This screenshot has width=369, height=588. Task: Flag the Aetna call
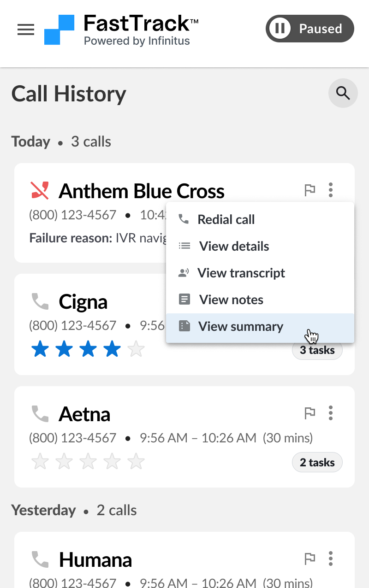[x=310, y=413]
